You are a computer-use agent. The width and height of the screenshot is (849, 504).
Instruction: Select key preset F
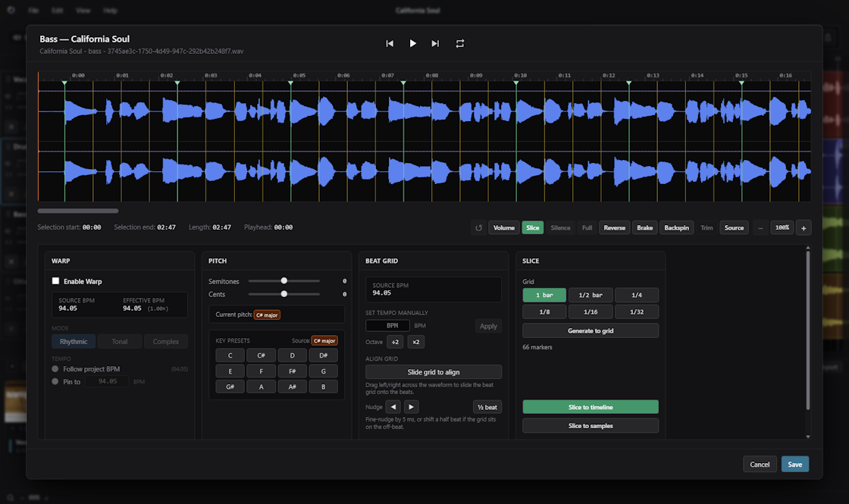261,371
